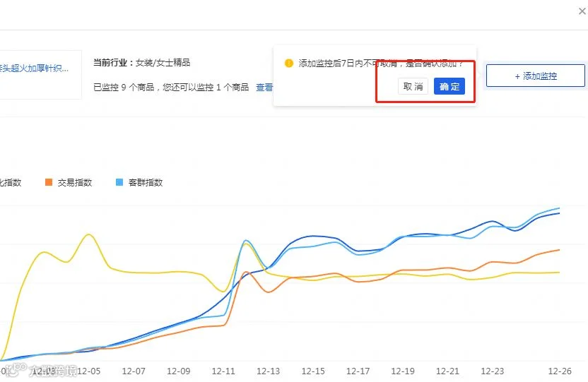Click the yellow line peak near 12-05
The height and width of the screenshot is (382, 588).
click(x=89, y=235)
